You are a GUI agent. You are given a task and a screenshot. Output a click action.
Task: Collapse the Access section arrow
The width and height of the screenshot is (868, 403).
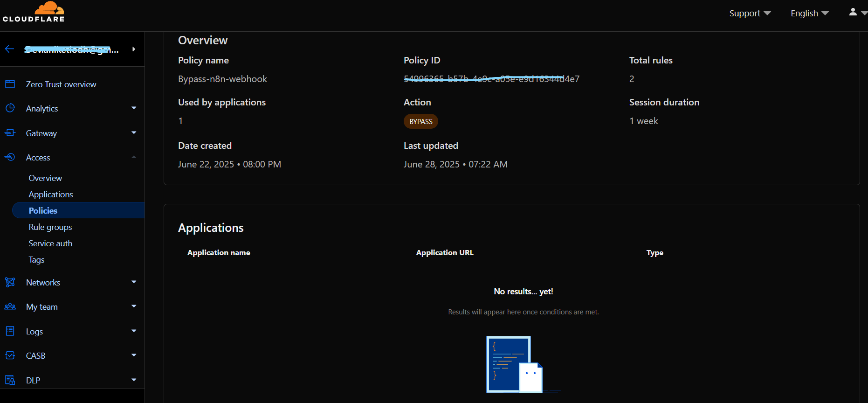134,157
